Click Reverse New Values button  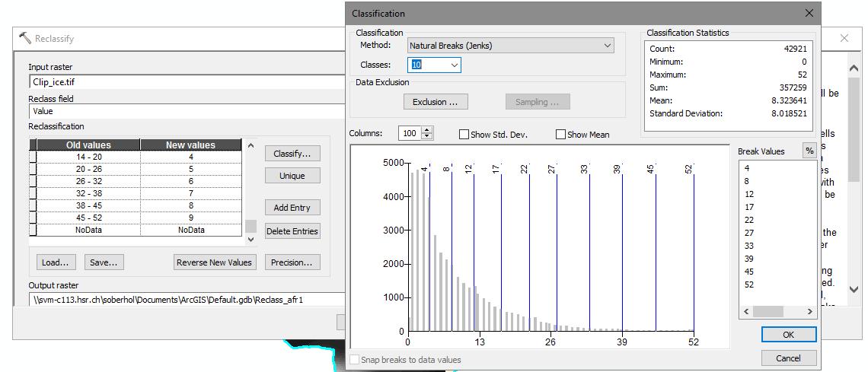(214, 262)
